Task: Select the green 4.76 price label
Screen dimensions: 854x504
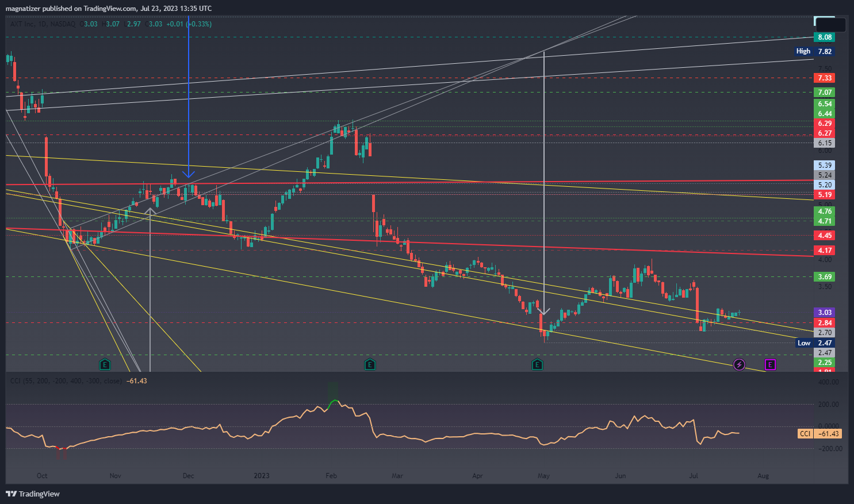Action: pyautogui.click(x=825, y=211)
